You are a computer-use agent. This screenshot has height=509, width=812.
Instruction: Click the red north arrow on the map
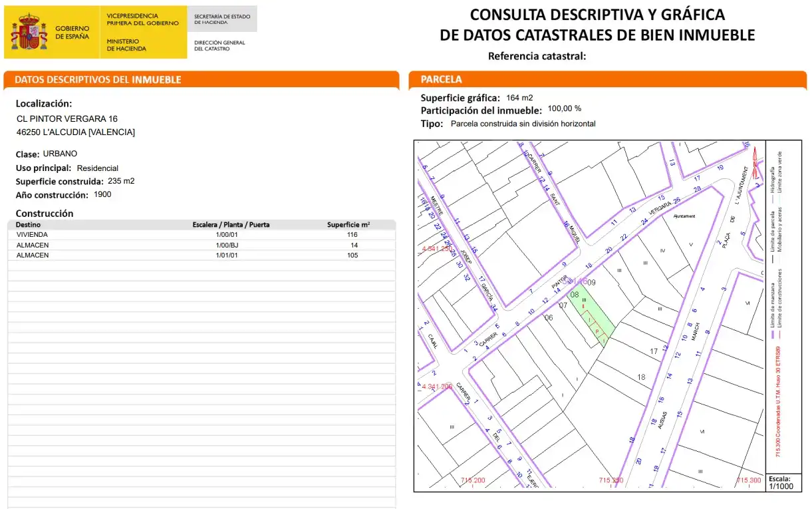(x=755, y=162)
